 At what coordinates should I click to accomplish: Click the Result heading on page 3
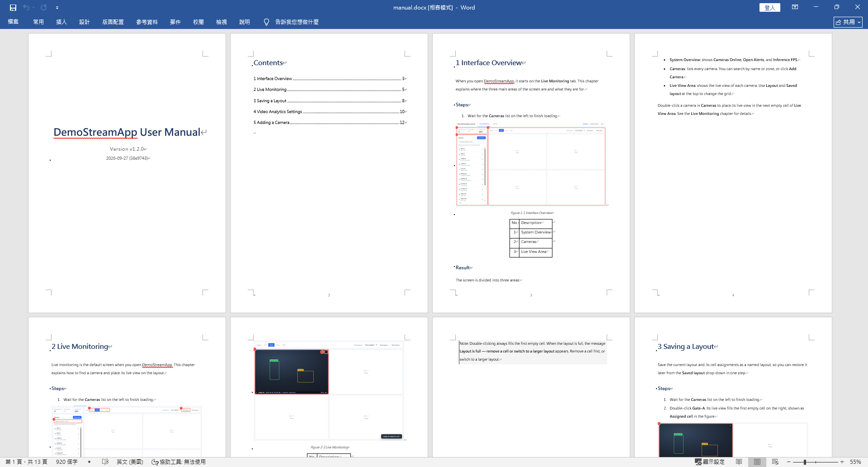(x=462, y=268)
